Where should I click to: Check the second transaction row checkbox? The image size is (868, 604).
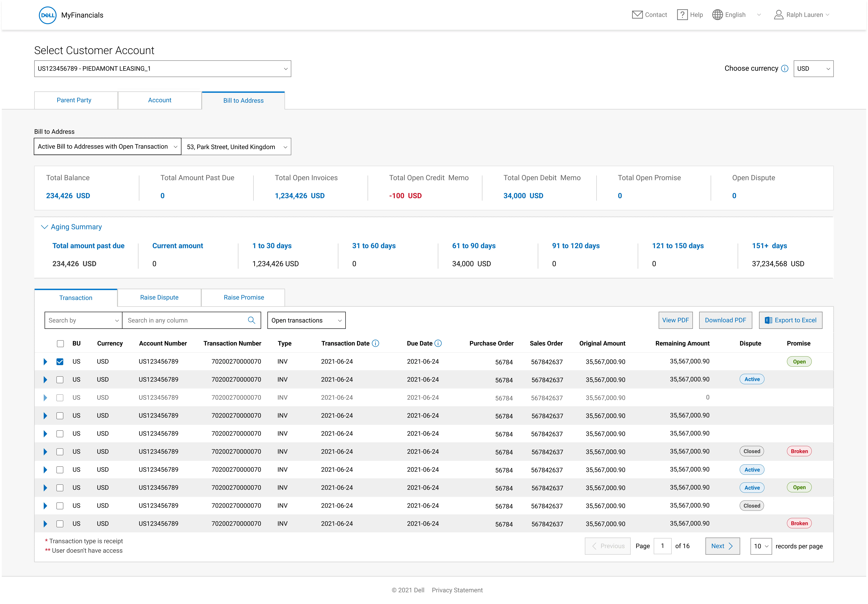pos(60,380)
